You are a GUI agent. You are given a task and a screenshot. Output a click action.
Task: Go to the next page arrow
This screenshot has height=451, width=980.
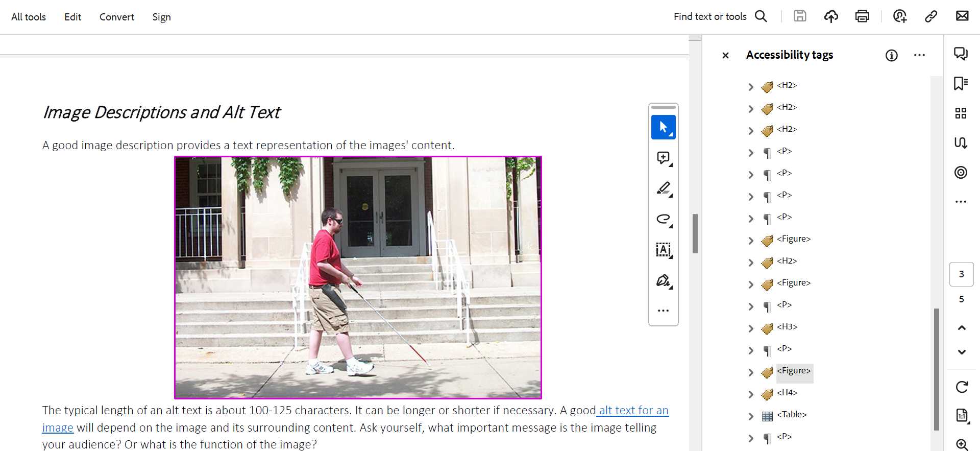click(962, 352)
